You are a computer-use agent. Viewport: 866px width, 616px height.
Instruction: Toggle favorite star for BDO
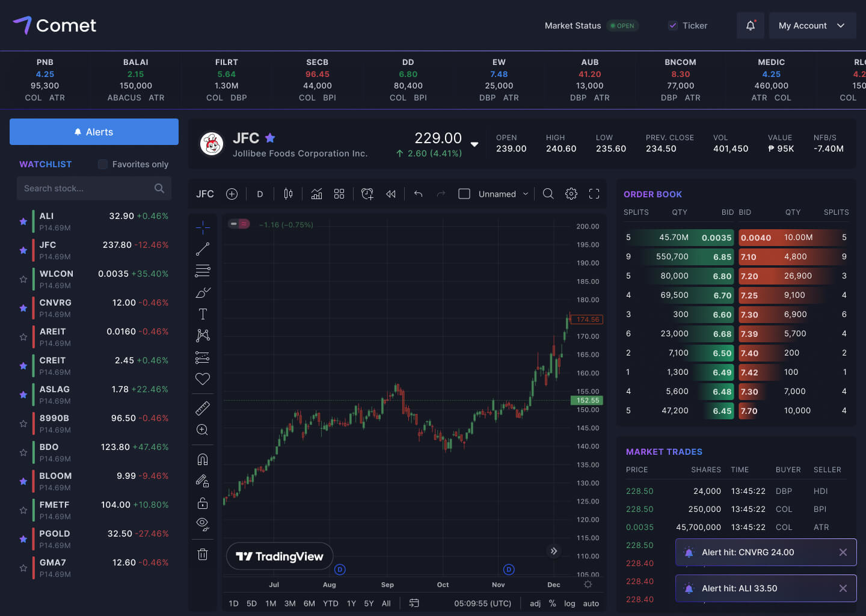pyautogui.click(x=23, y=452)
